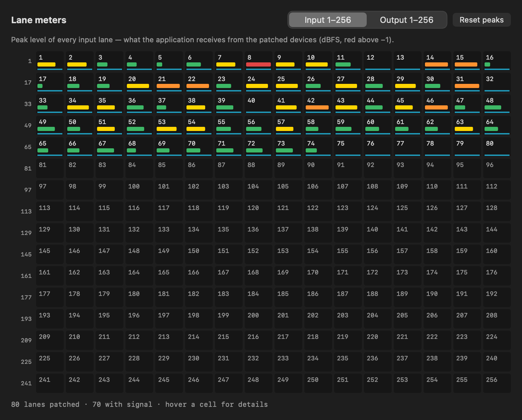Click the lane 36 meter cell
This screenshot has width=522, height=420.
(139, 104)
